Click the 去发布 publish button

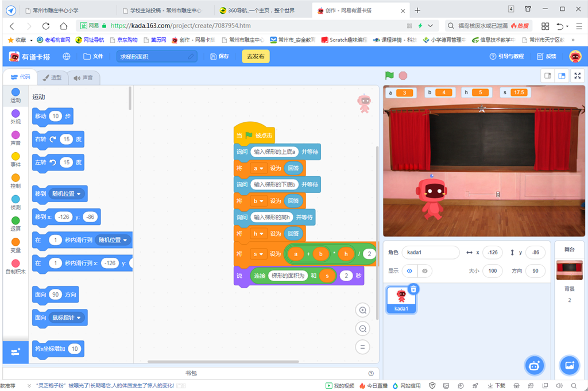pyautogui.click(x=255, y=56)
